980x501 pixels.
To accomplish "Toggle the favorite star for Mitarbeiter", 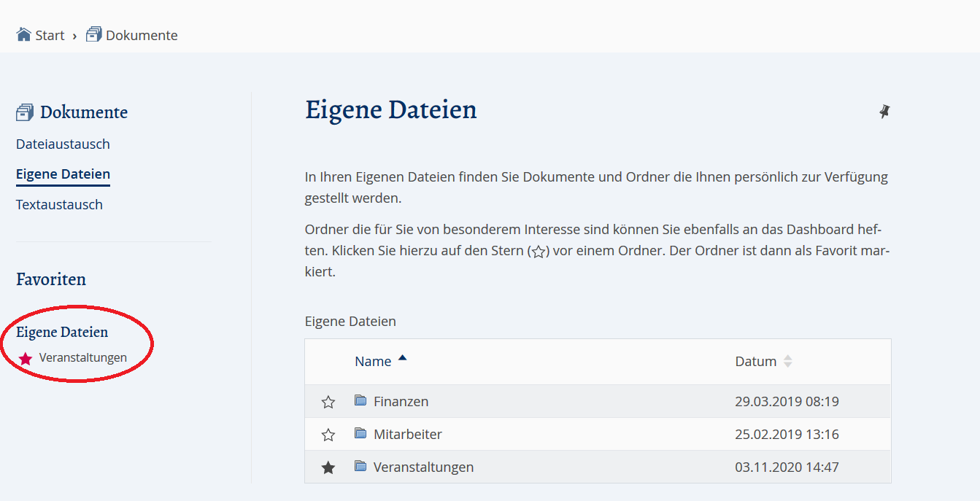I will (x=328, y=434).
